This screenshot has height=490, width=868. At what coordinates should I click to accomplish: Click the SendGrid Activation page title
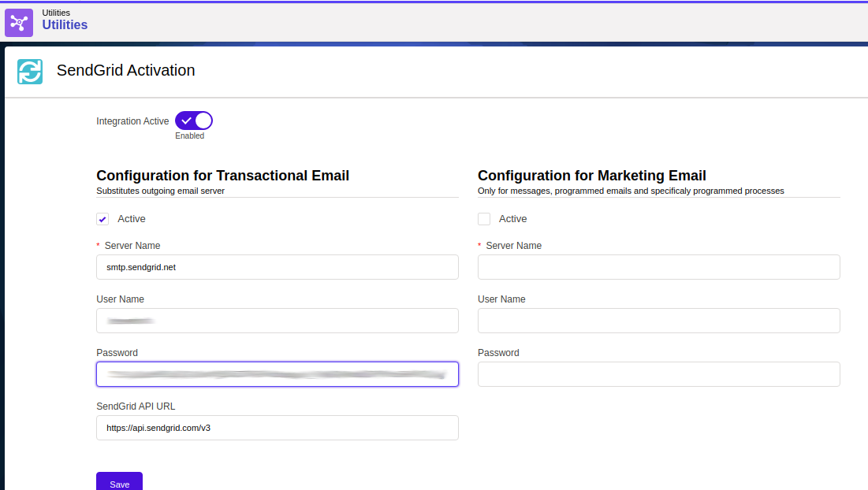(125, 70)
